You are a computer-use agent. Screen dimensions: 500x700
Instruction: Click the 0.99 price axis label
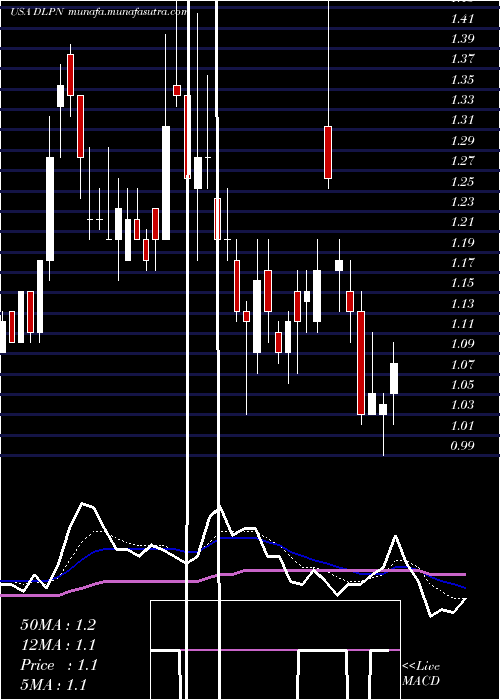462,446
